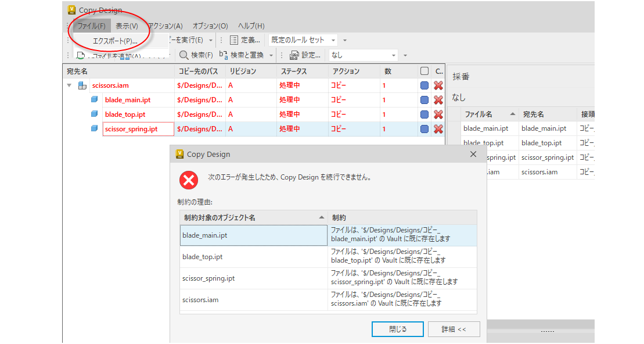
Task: Open the ヘルプ(H) menu
Action: tap(251, 26)
